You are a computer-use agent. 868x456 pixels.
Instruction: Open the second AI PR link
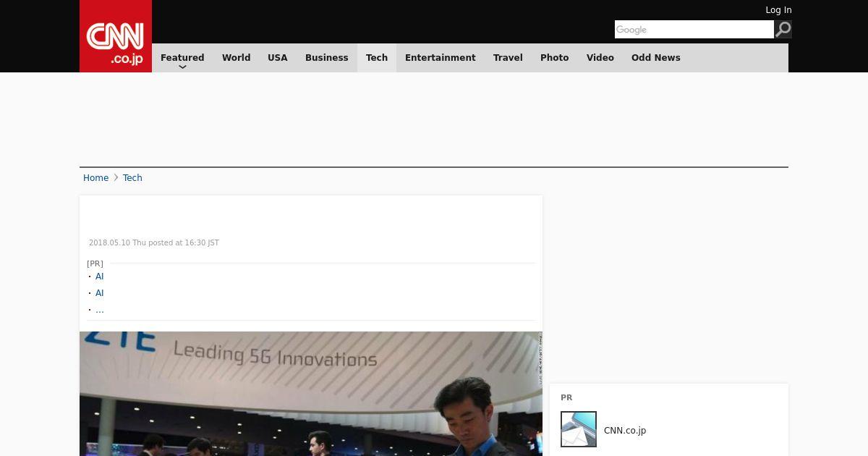click(x=100, y=293)
